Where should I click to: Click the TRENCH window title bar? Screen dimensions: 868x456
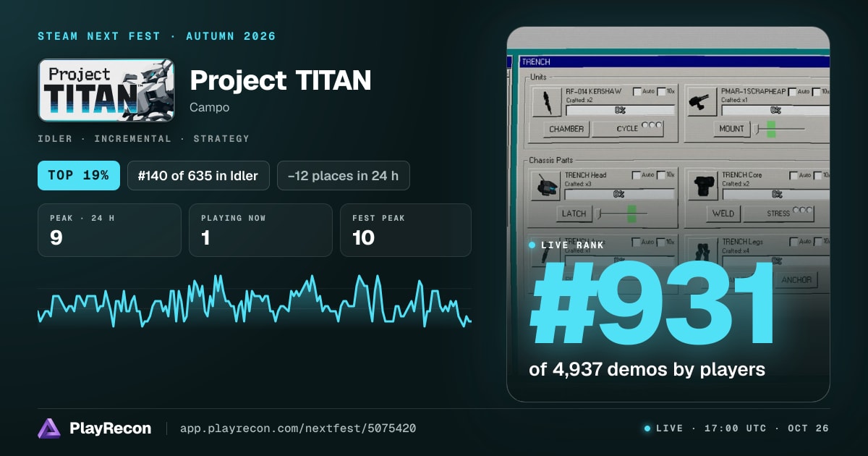[x=674, y=62]
